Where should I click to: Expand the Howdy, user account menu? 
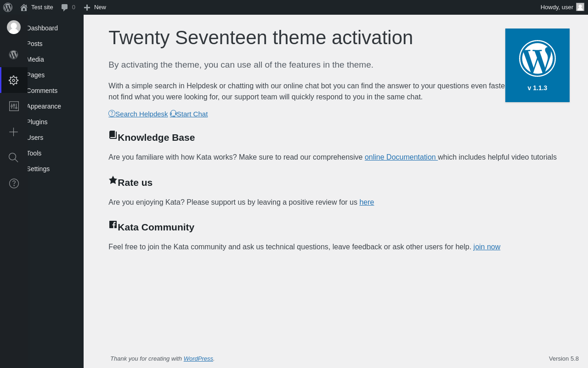[562, 7]
